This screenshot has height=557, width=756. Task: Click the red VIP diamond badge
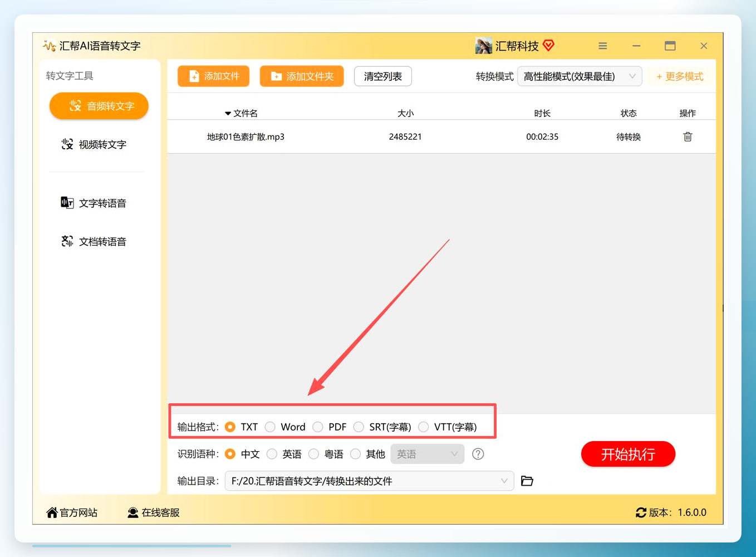click(x=548, y=45)
